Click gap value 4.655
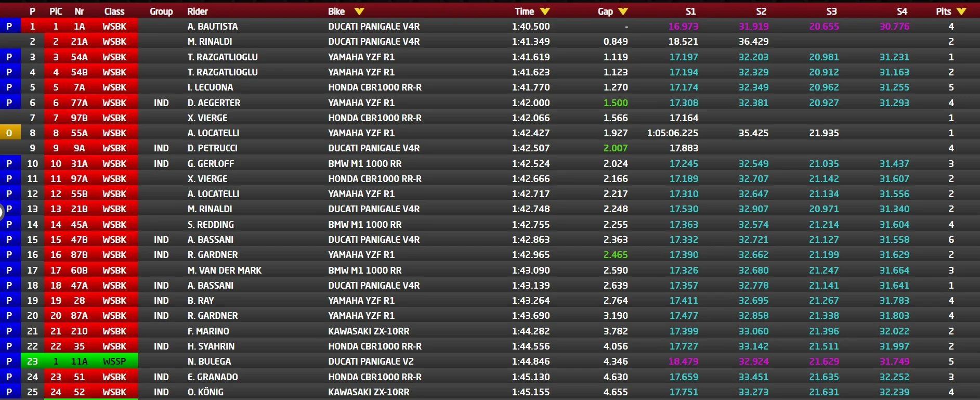 click(616, 392)
